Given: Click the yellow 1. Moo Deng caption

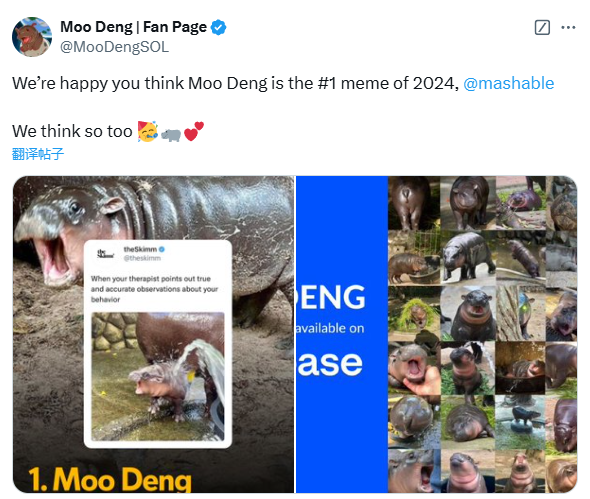Looking at the screenshot, I should tap(110, 479).
